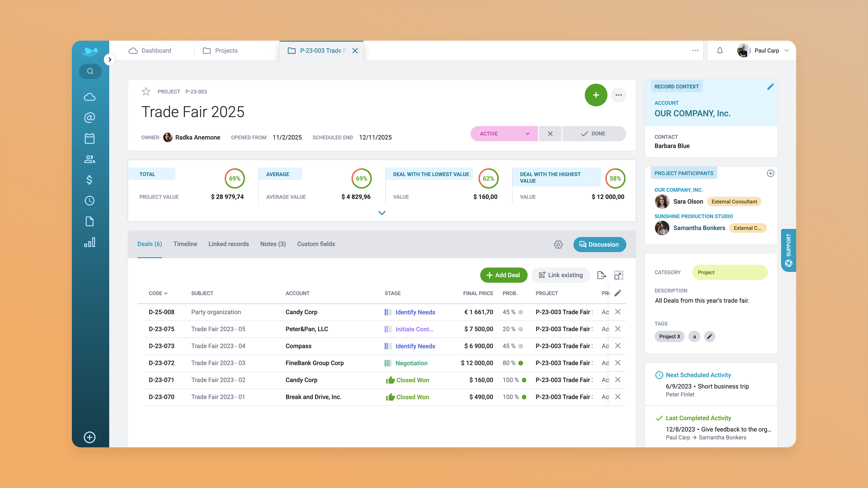Open the Paul Carp user menu
The height and width of the screenshot is (488, 868).
tap(767, 51)
